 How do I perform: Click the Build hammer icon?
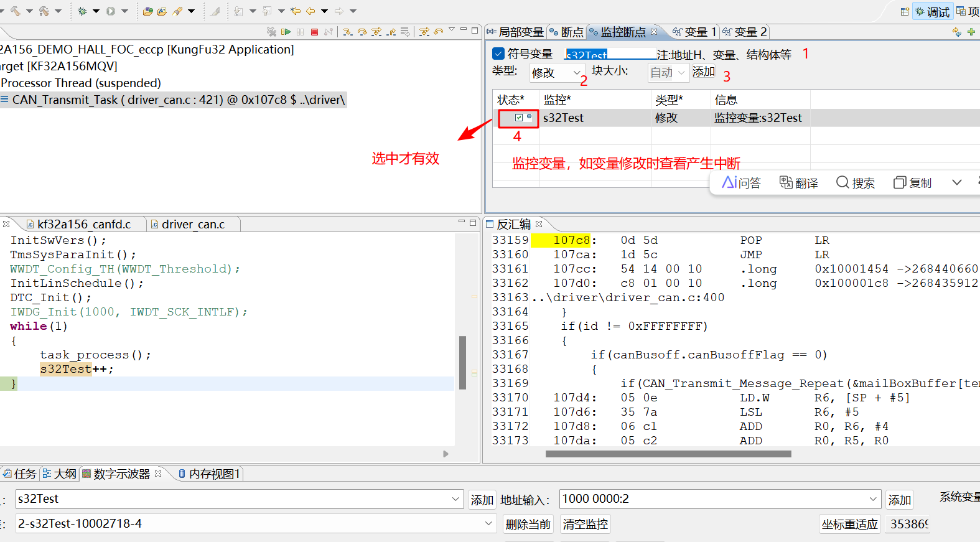click(x=15, y=11)
